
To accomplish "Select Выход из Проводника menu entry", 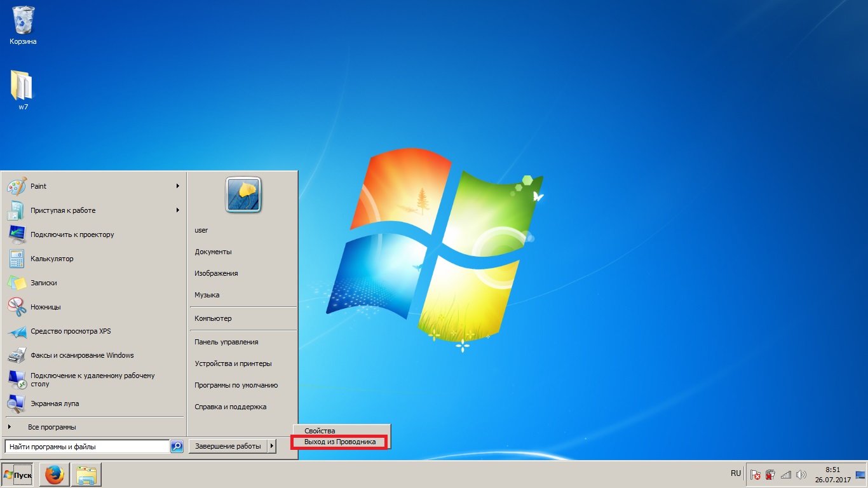I will (340, 442).
